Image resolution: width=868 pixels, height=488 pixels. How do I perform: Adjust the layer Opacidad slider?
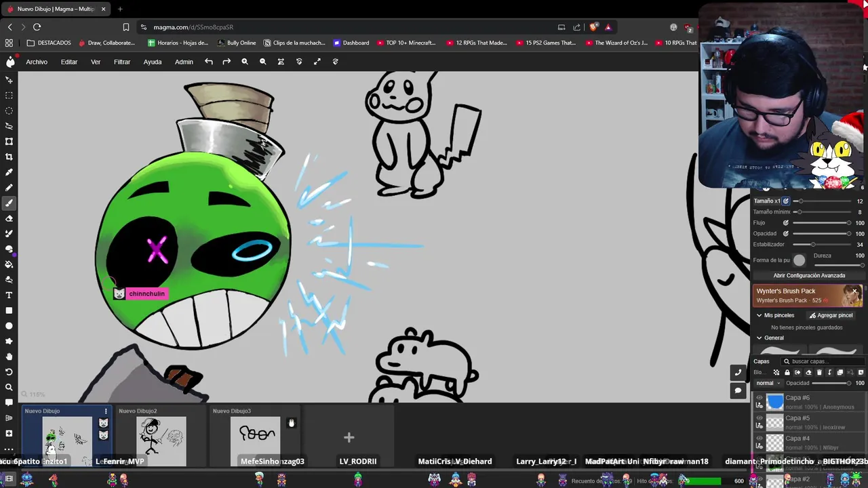click(x=831, y=384)
